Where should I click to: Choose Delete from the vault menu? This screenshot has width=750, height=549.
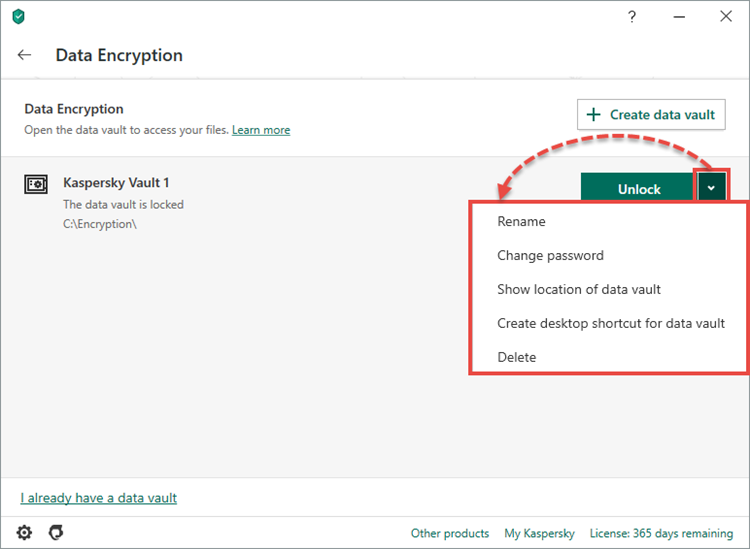[517, 358]
